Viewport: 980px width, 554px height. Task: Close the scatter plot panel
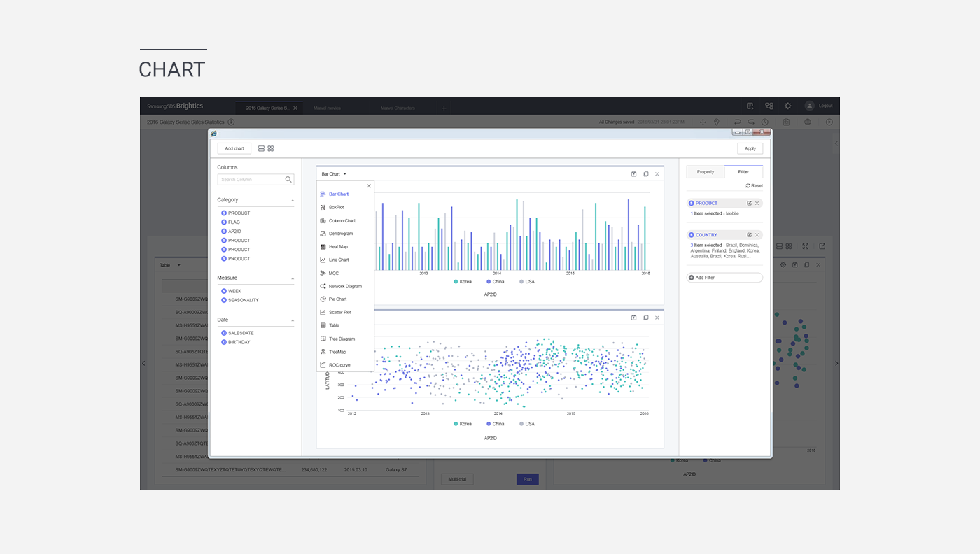point(657,318)
